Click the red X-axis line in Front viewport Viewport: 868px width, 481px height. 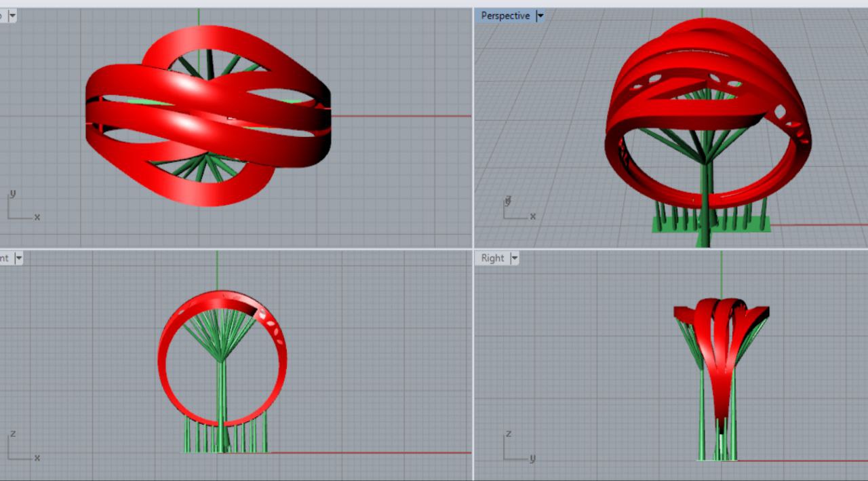click(x=373, y=453)
